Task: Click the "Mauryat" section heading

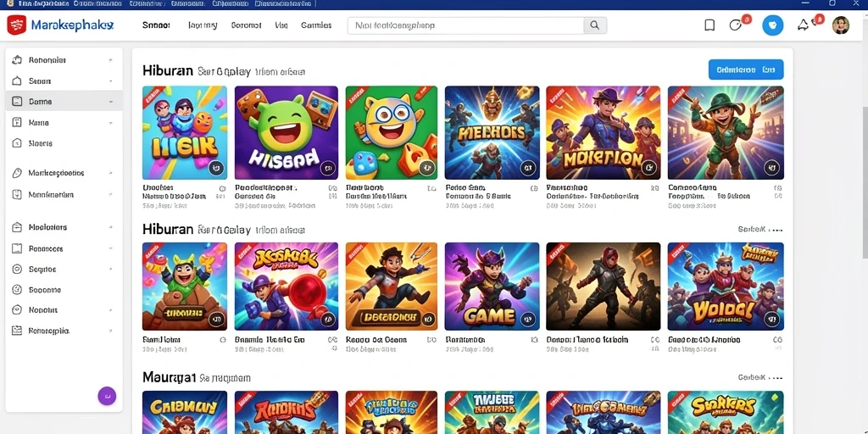Action: 170,377
